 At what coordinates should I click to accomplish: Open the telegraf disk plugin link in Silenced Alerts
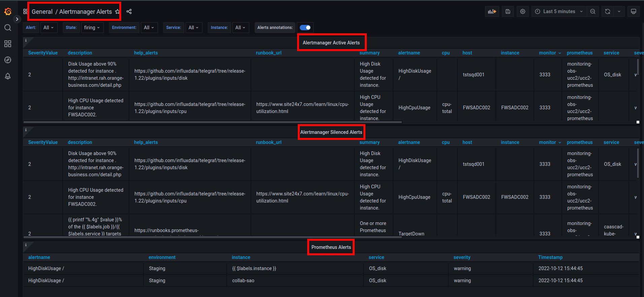tap(190, 164)
